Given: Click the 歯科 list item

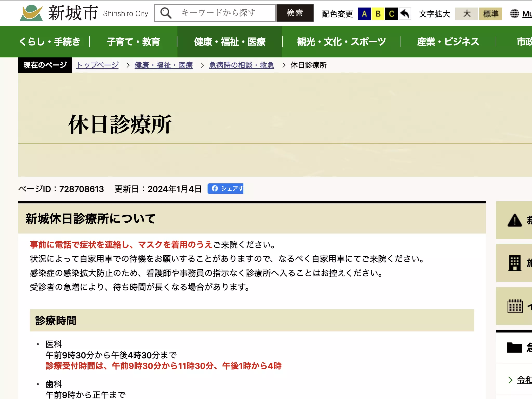Looking at the screenshot, I should tap(54, 384).
